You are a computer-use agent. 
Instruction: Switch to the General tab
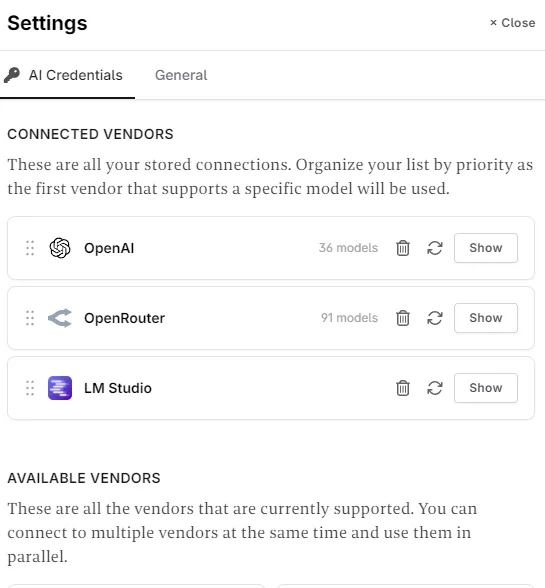pyautogui.click(x=181, y=75)
